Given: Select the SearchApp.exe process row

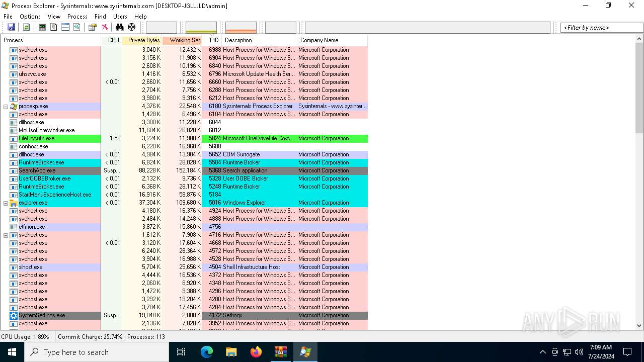Looking at the screenshot, I should click(184, 170).
